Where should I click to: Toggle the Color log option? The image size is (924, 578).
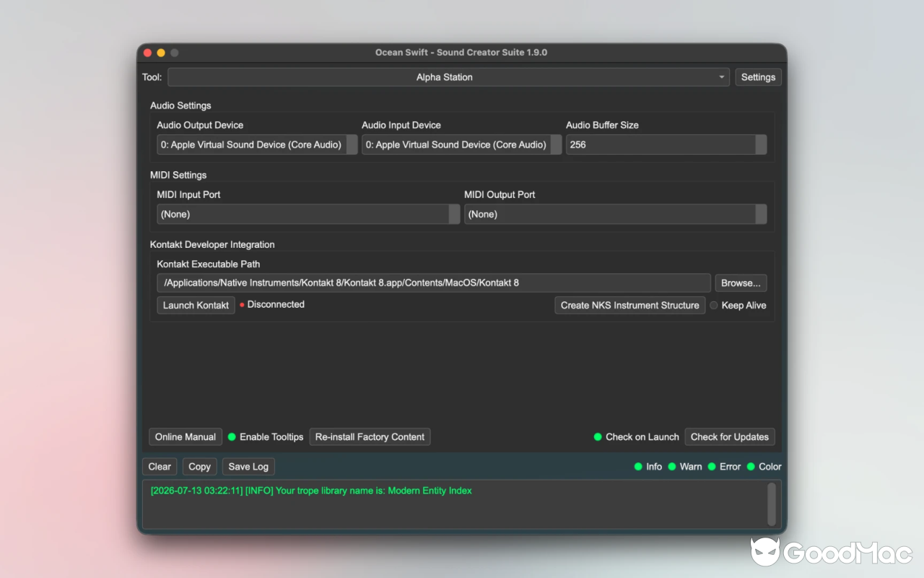[764, 467]
